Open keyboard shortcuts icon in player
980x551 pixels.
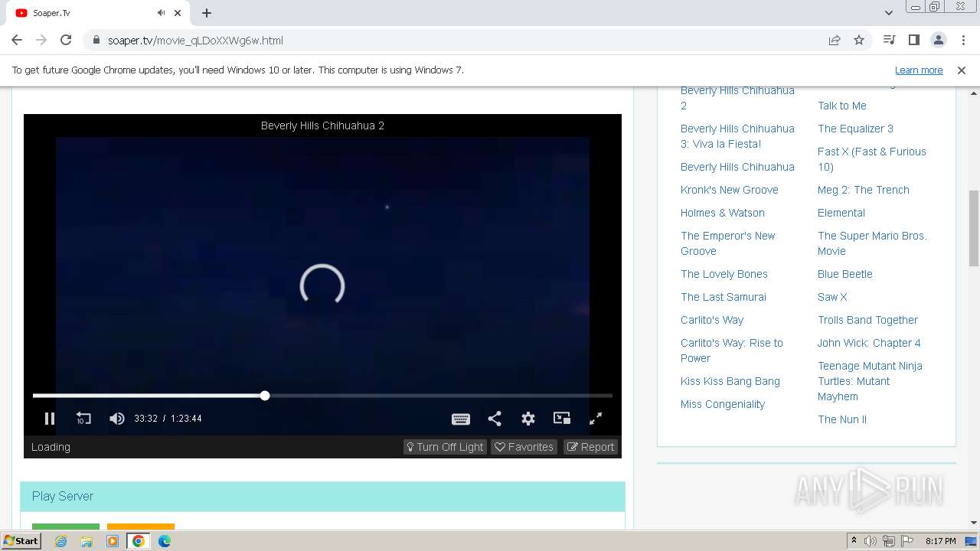(x=461, y=419)
